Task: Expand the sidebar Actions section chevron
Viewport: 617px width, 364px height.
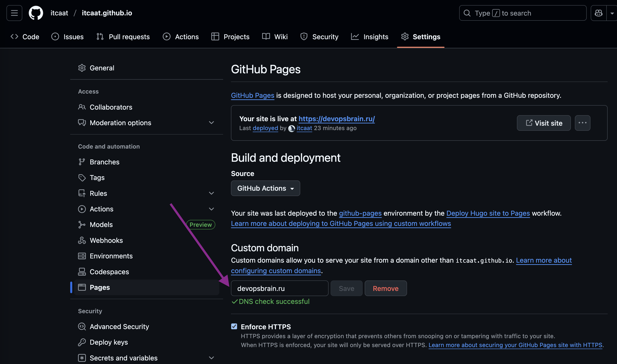Action: (x=211, y=209)
